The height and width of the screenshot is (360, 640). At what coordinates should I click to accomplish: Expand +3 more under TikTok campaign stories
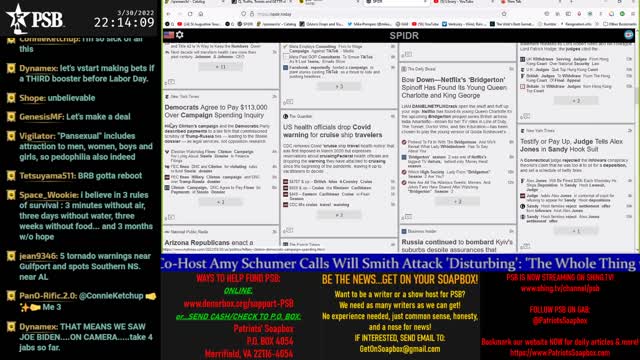[339, 87]
